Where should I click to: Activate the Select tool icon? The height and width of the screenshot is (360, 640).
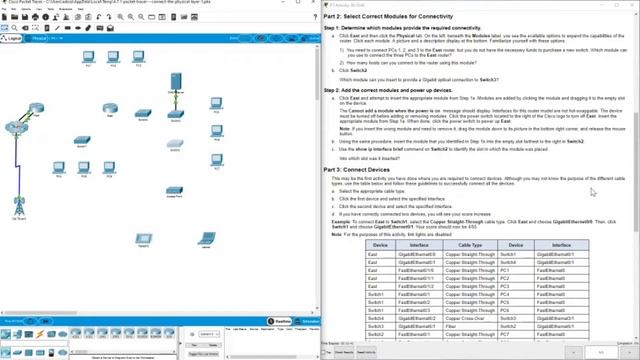pos(4,28)
